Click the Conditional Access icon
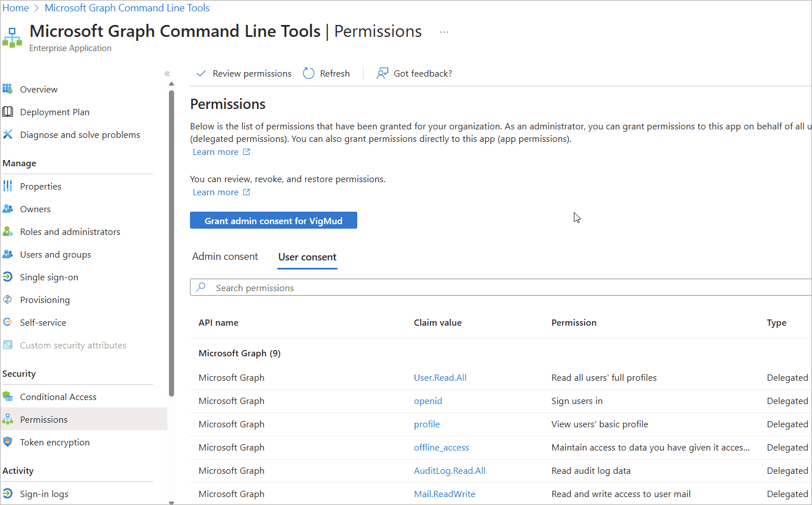The height and width of the screenshot is (505, 812). click(7, 397)
